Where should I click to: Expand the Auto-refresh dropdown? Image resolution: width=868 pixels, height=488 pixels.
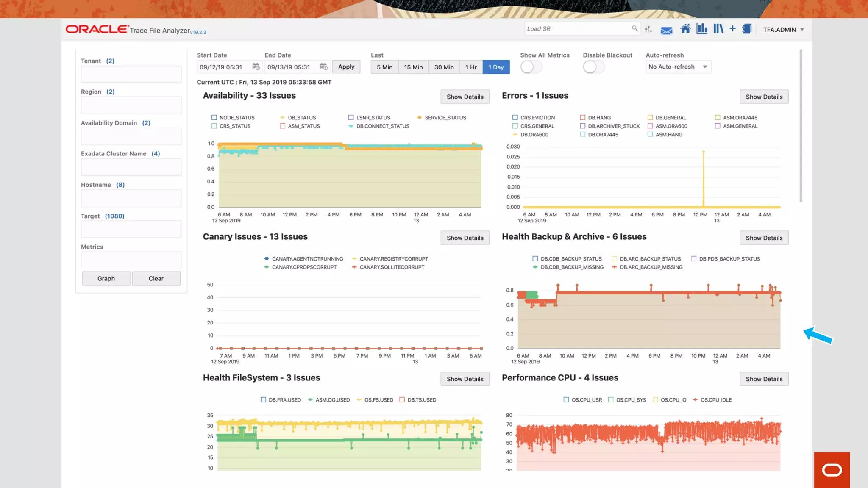point(678,67)
